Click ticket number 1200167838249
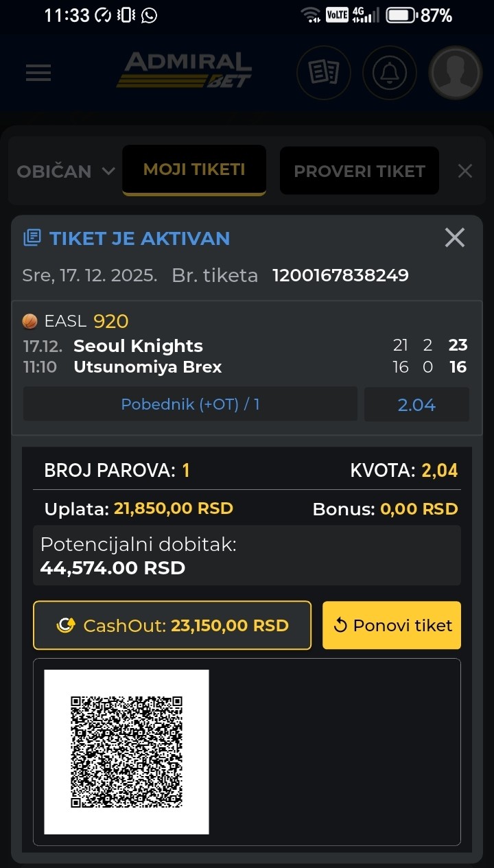The height and width of the screenshot is (868, 494). [x=340, y=276]
